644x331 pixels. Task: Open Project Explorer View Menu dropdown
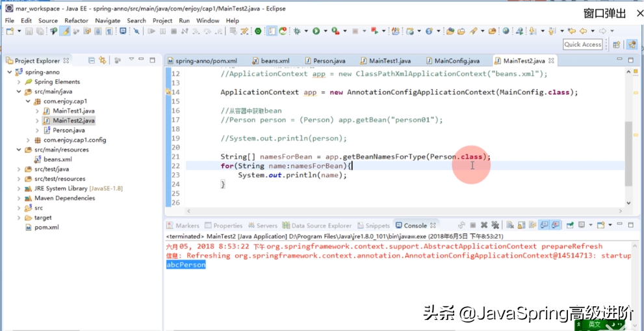(x=131, y=60)
